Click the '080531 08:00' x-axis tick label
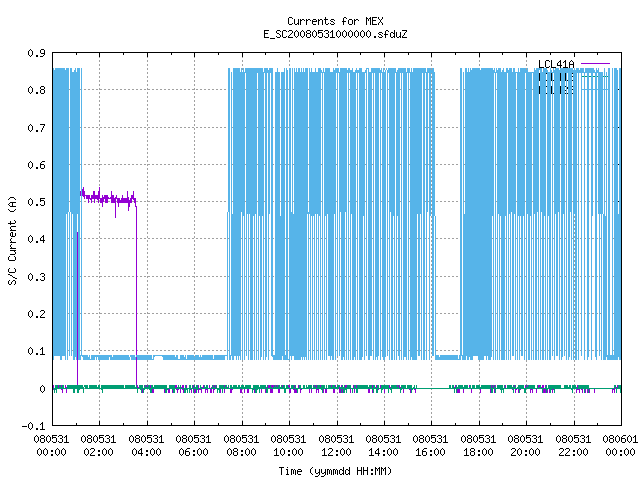 point(241,446)
